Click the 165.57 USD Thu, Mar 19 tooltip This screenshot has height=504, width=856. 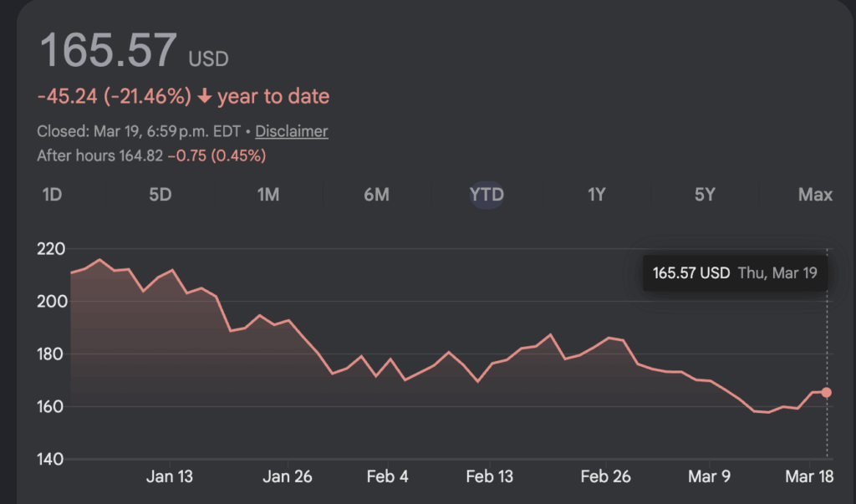734,273
